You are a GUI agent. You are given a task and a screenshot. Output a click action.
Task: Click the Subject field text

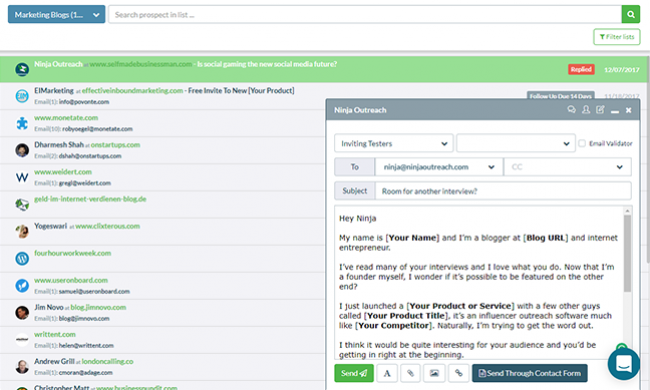click(429, 191)
